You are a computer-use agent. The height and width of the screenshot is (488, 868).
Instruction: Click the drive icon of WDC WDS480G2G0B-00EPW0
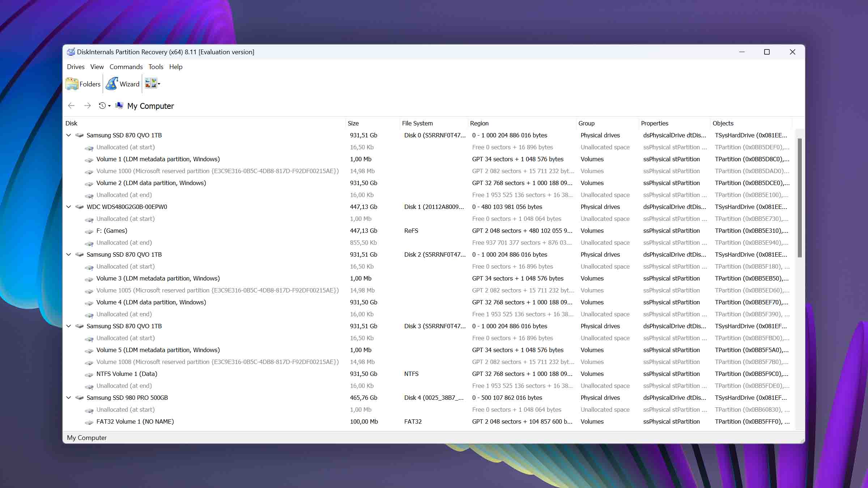click(x=80, y=207)
